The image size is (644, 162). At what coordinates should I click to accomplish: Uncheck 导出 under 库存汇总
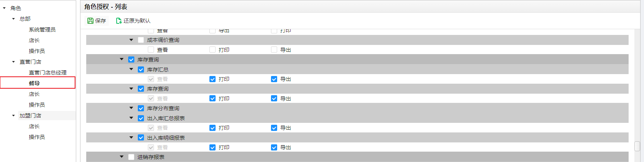[274, 79]
